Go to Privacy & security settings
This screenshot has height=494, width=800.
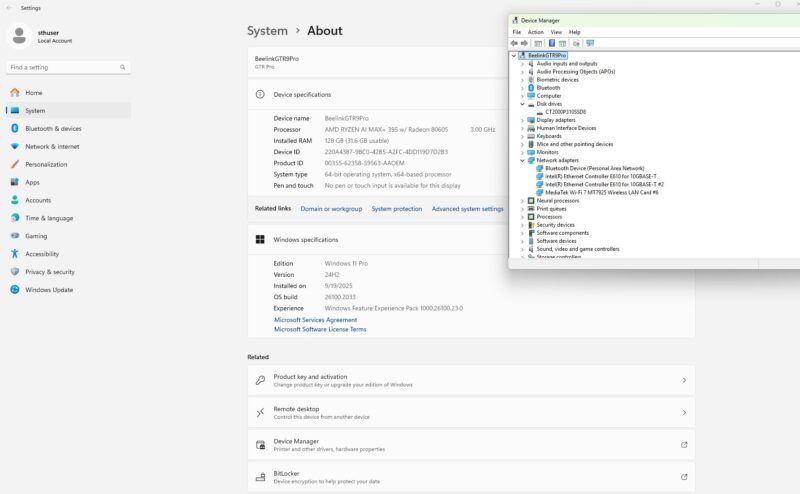tap(49, 271)
